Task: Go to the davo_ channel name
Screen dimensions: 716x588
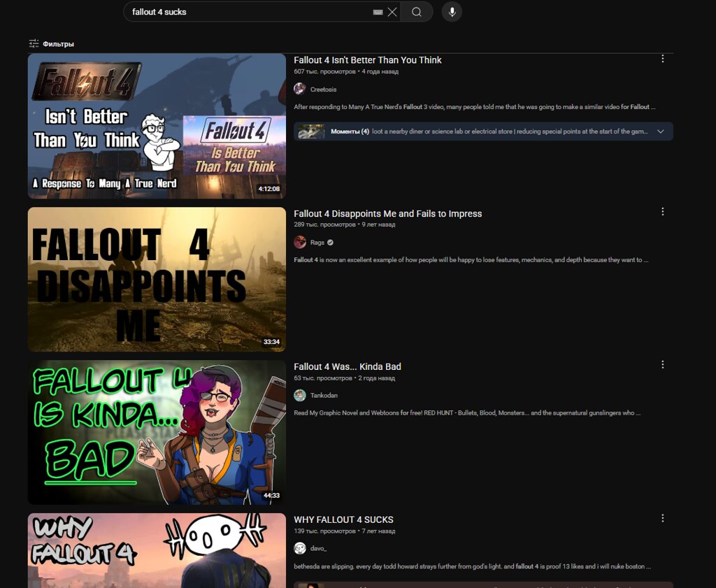Action: pos(318,548)
